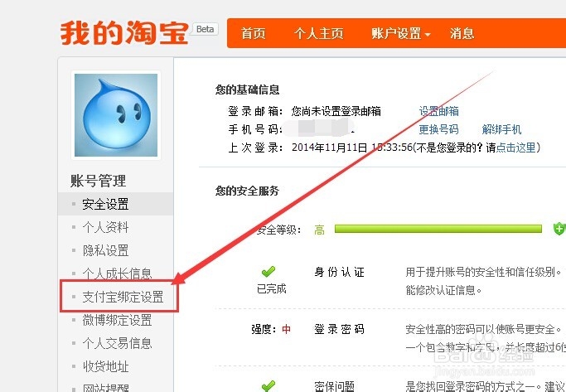This screenshot has width=566, height=392.
Task: Click the green shield plus icon
Action: click(559, 229)
